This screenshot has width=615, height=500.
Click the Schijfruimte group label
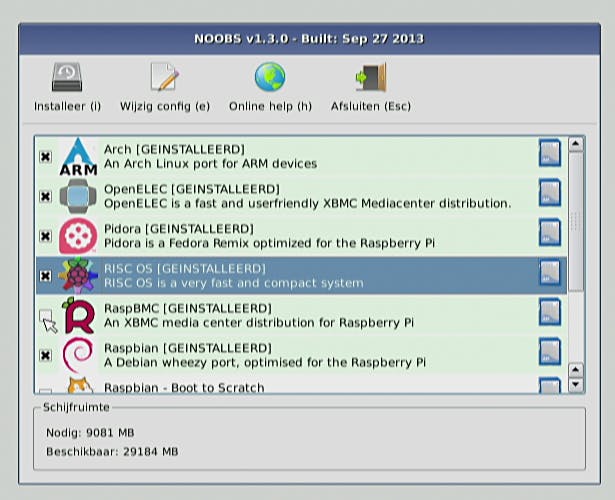[x=76, y=407]
